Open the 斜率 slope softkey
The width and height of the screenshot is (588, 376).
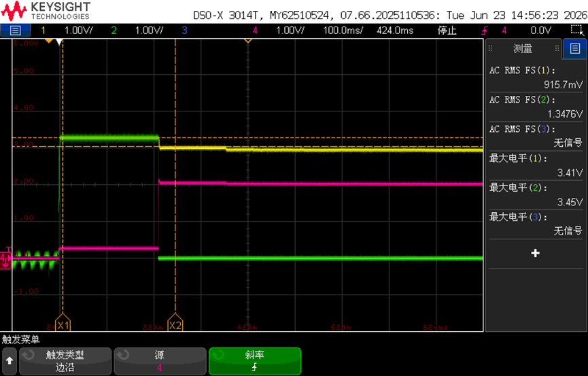[x=255, y=361]
